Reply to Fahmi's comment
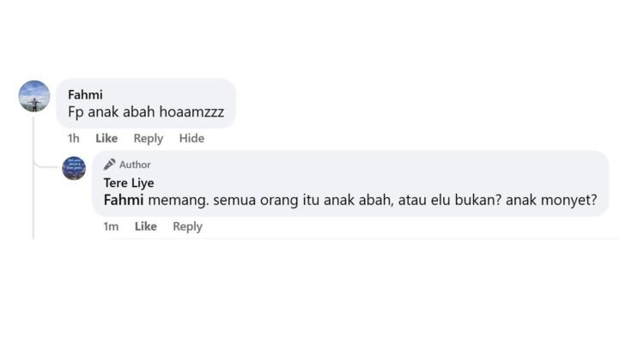The height and width of the screenshot is (343, 644). [149, 138]
